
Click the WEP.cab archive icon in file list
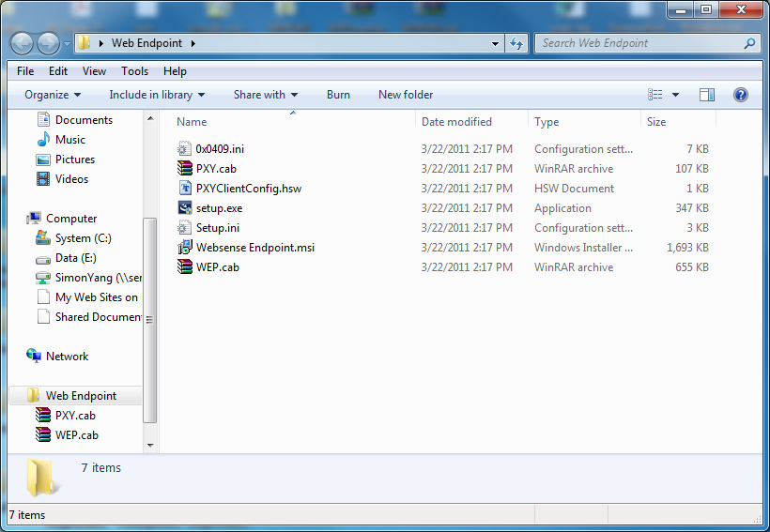pyautogui.click(x=184, y=266)
